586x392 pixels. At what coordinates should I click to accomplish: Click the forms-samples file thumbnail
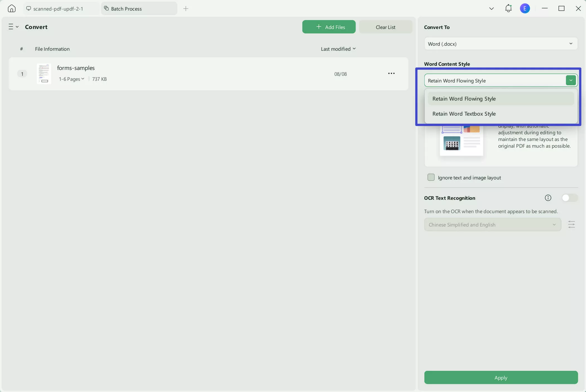(x=44, y=74)
